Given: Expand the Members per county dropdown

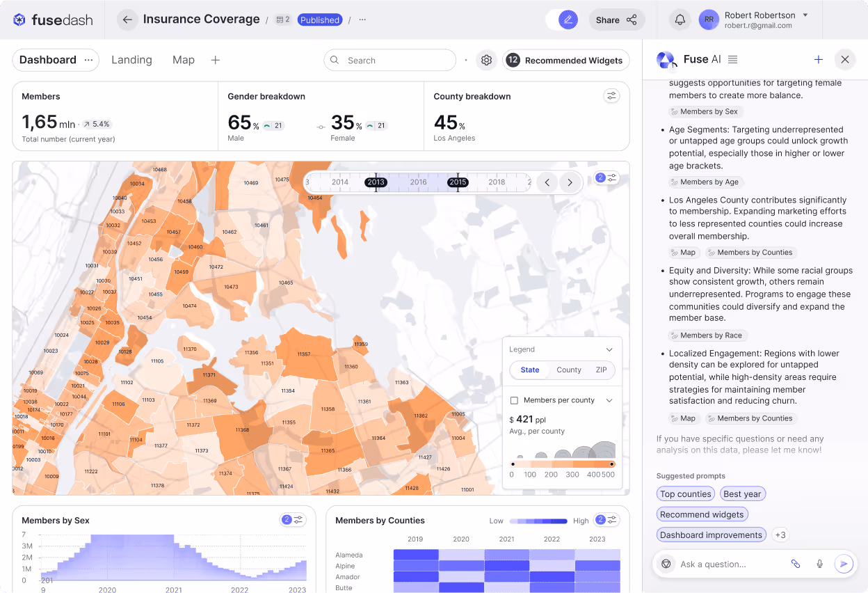Looking at the screenshot, I should [610, 400].
